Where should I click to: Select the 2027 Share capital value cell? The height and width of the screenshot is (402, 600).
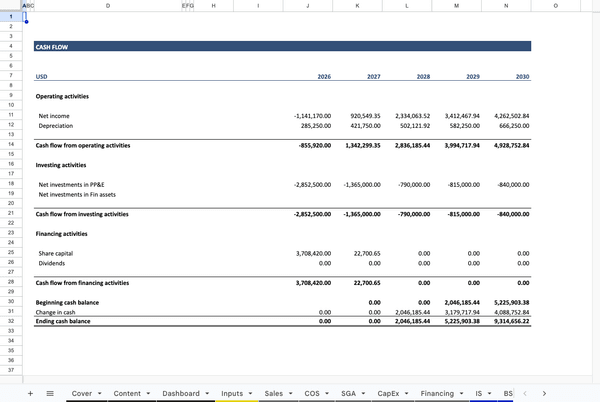pos(361,253)
